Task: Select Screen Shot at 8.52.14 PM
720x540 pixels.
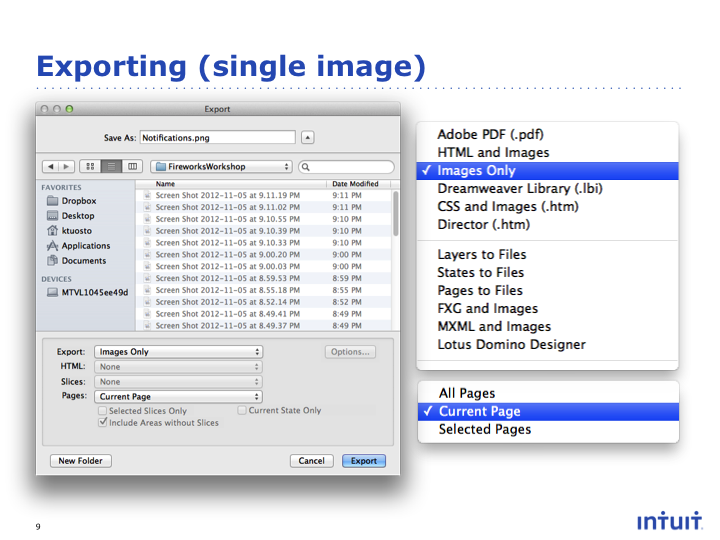Action: pos(264,302)
